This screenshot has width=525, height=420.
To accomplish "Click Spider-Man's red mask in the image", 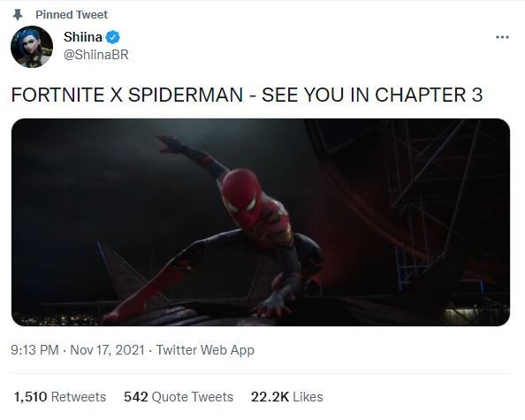I will (243, 197).
